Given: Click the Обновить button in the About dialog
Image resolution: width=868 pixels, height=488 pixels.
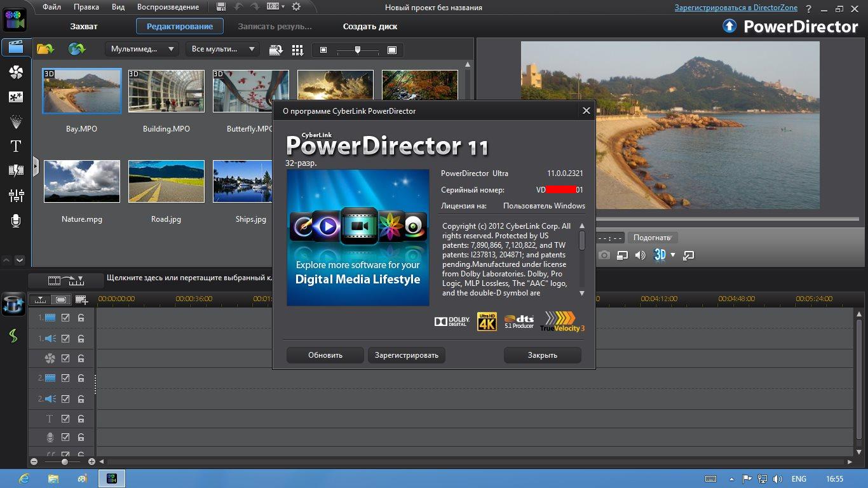Looking at the screenshot, I should click(x=325, y=355).
